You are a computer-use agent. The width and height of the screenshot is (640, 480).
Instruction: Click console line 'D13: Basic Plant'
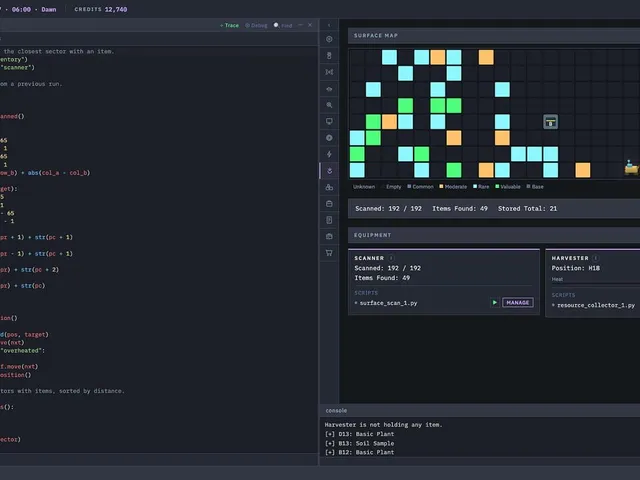click(360, 434)
